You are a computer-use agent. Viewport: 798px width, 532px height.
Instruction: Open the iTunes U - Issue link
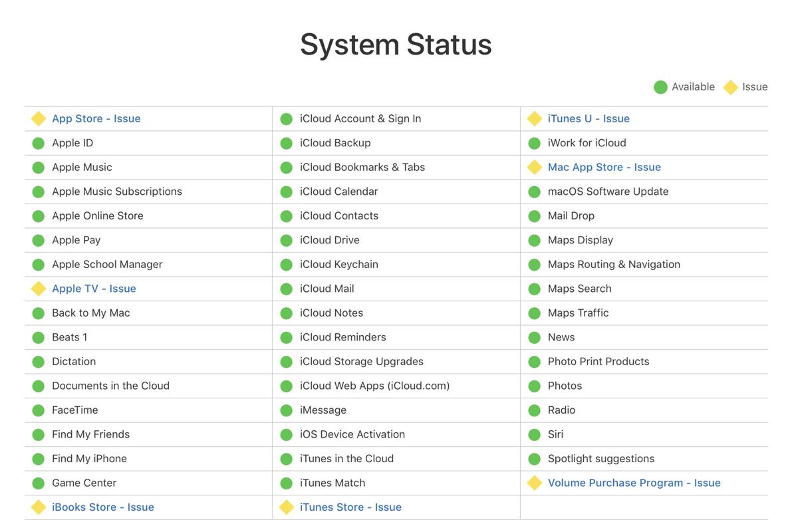coord(589,118)
